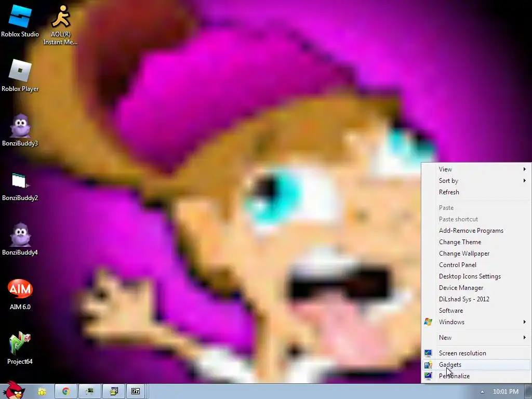Viewport: 532px width, 399px height.
Task: Open the 7z taskbar button
Action: point(136,392)
